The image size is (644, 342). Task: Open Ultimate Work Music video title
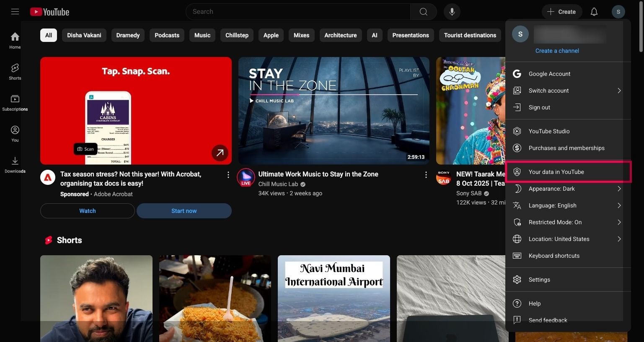[318, 174]
